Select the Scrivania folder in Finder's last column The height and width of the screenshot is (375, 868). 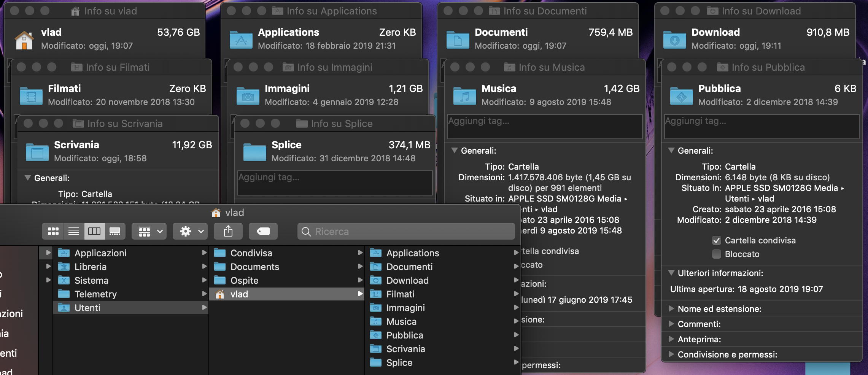443,349
